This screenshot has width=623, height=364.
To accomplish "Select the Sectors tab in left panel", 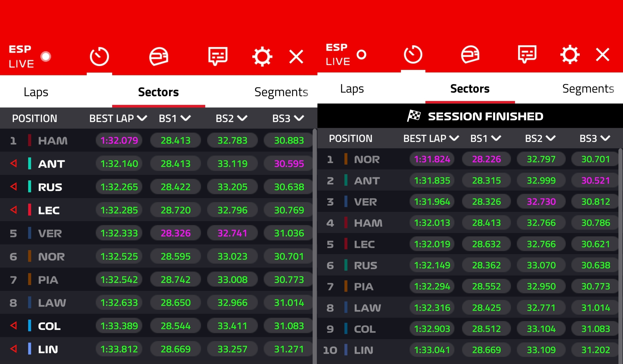I will tap(158, 92).
